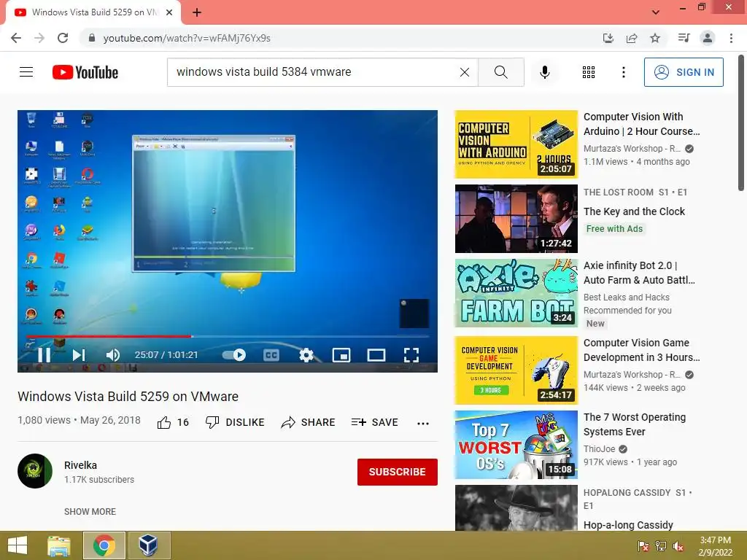Open Computer Vision Game Development title
This screenshot has height=560, width=747.
(641, 350)
